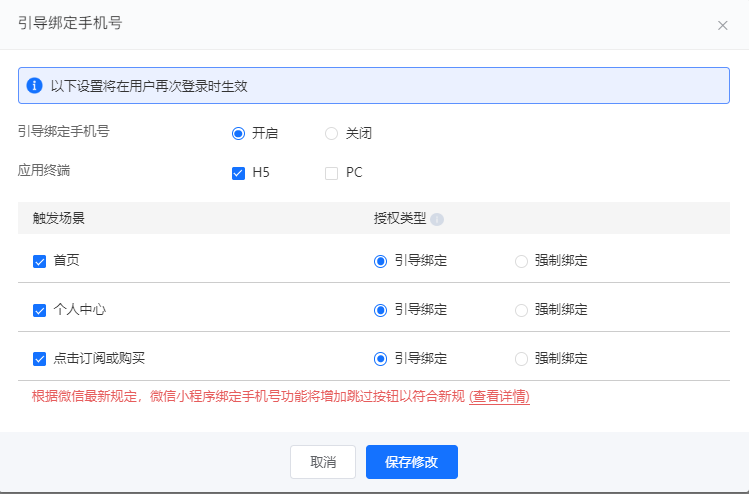
Task: Select 开启 for 引导绑定手机号
Action: coord(238,133)
